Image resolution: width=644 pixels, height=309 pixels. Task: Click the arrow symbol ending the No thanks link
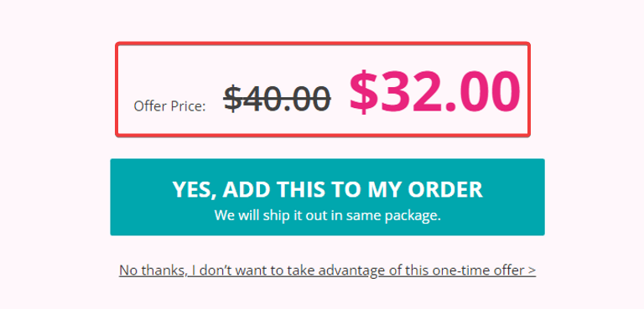(x=532, y=270)
